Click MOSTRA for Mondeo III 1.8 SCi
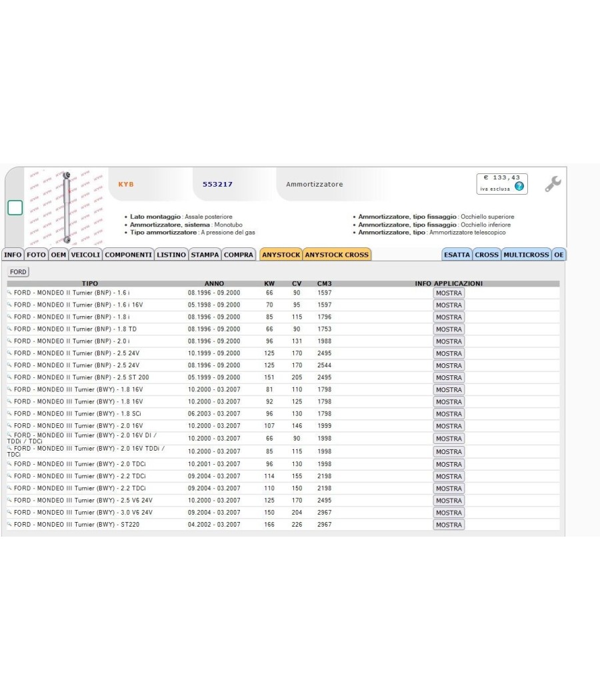This screenshot has height=700, width=600. tap(449, 414)
